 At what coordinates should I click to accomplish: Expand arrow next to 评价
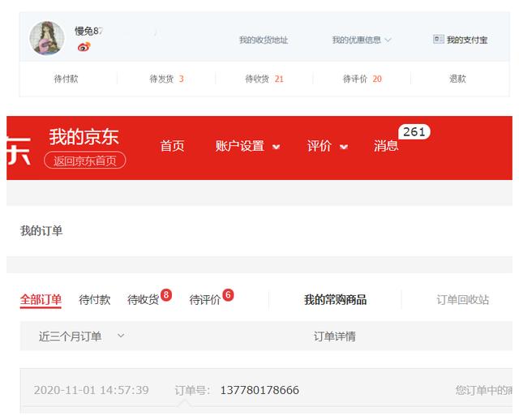pyautogui.click(x=344, y=147)
